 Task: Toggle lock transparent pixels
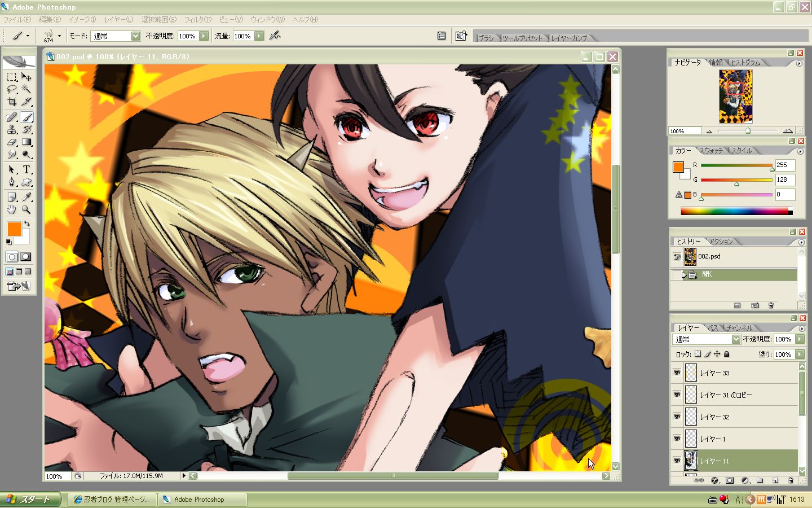tap(698, 354)
